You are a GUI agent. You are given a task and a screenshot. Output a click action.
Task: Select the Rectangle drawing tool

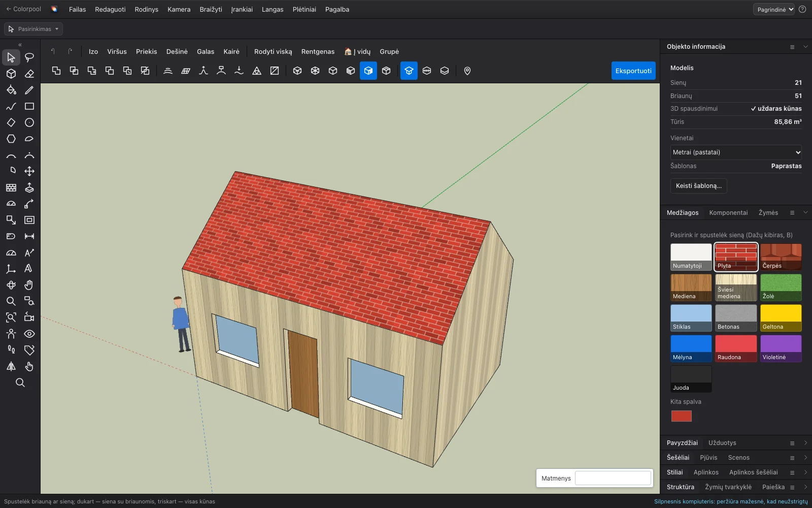[x=29, y=106]
